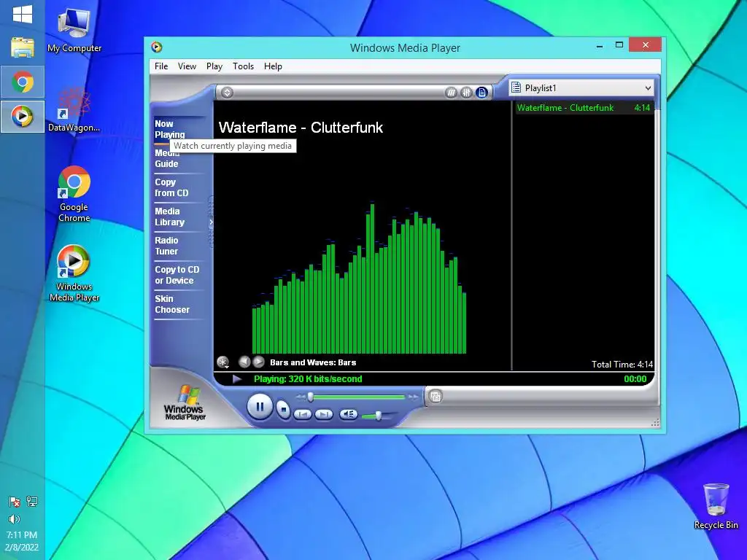Click the Bars and Waves: Bars label
The height and width of the screenshot is (560, 747).
click(313, 362)
